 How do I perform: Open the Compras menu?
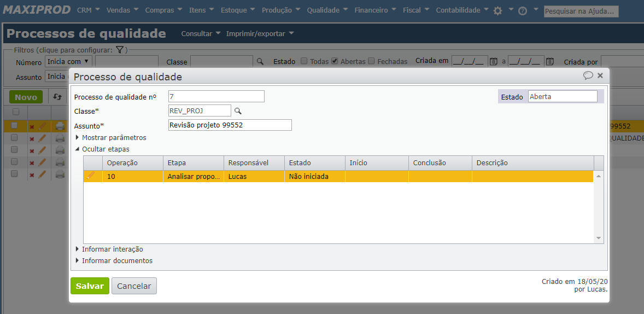tap(163, 10)
